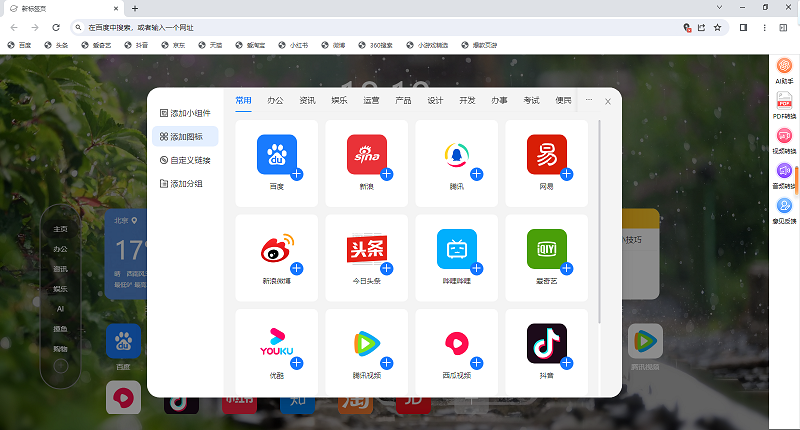Expand more categories with the ellipsis button
This screenshot has width=800, height=430.
coord(589,100)
